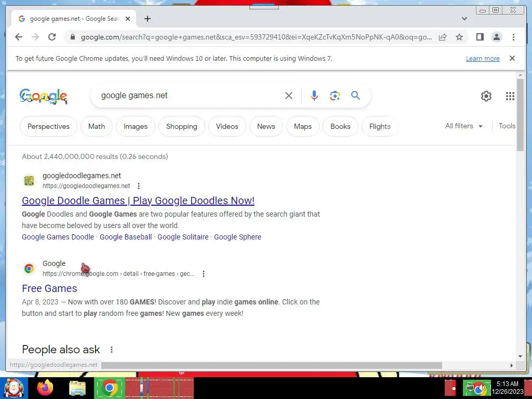Expand the All filters dropdown

click(464, 126)
